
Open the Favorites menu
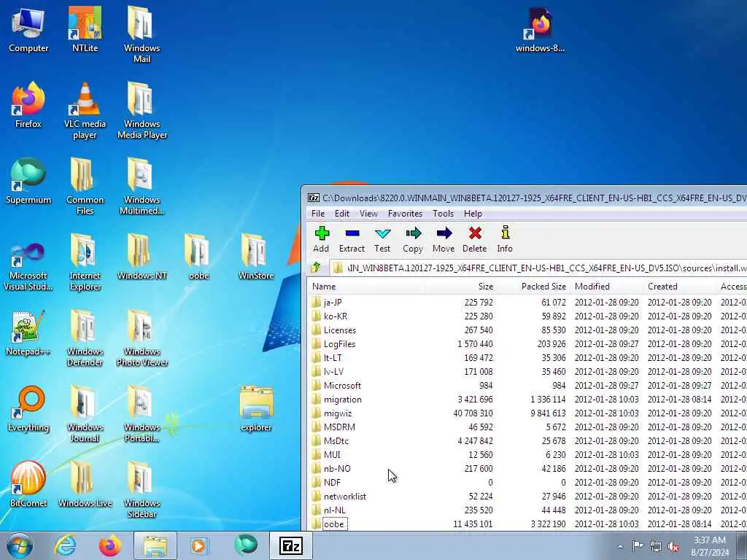(405, 214)
